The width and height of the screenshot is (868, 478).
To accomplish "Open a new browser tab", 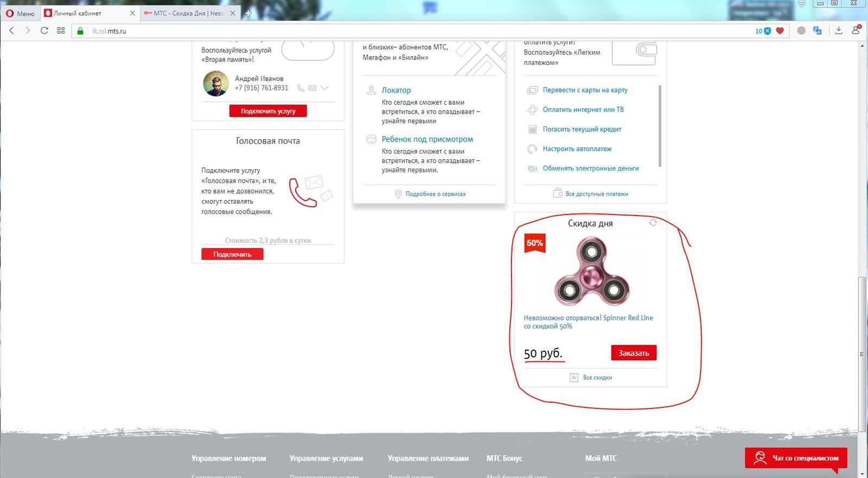I will click(248, 13).
